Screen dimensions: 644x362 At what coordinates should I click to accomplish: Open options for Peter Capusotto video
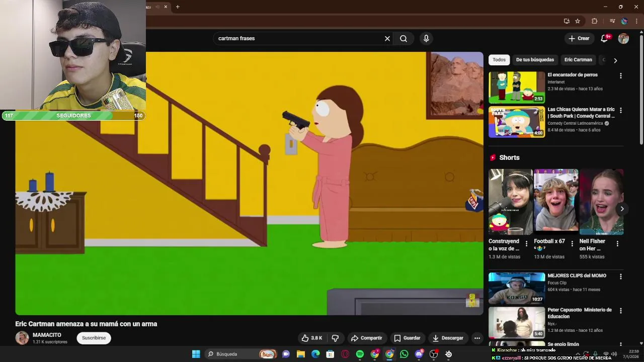[620, 311]
